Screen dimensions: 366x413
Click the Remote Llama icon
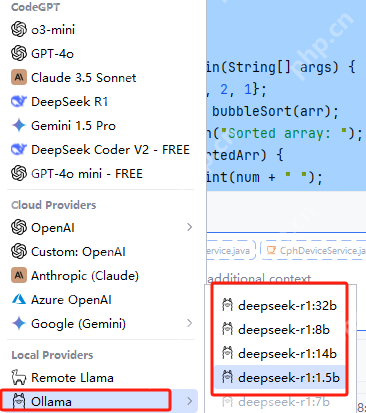[x=19, y=377]
